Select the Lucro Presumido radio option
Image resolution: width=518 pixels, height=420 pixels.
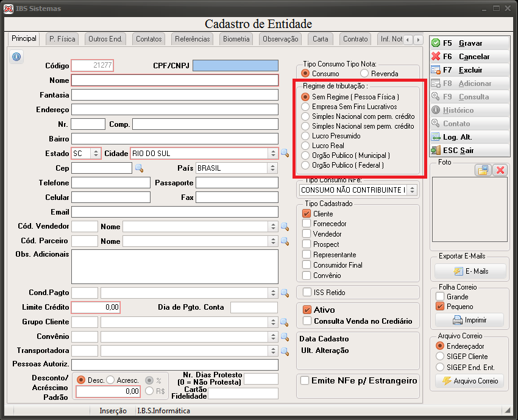[x=305, y=136]
